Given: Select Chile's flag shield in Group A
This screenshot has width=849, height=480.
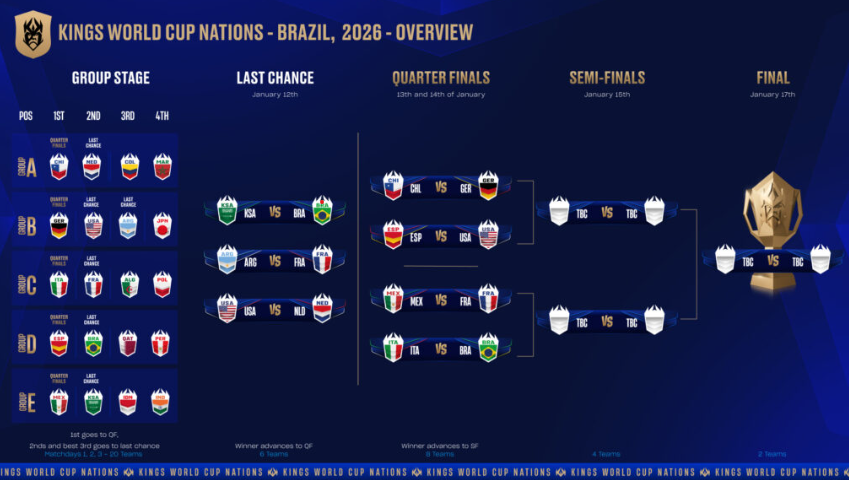Looking at the screenshot, I should [x=59, y=166].
